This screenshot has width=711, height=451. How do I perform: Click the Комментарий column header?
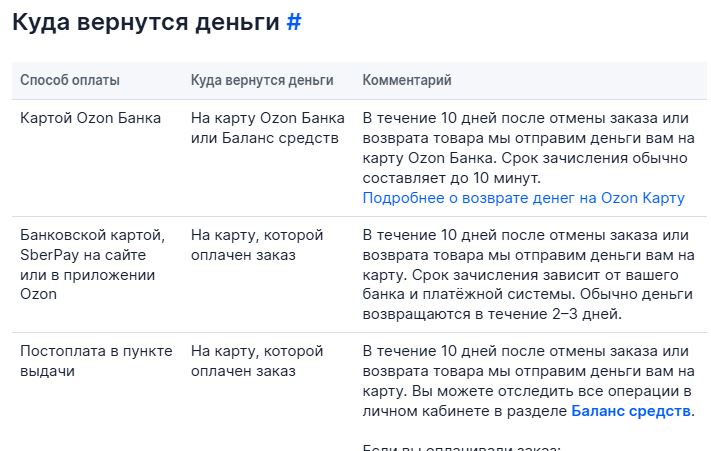click(x=407, y=80)
